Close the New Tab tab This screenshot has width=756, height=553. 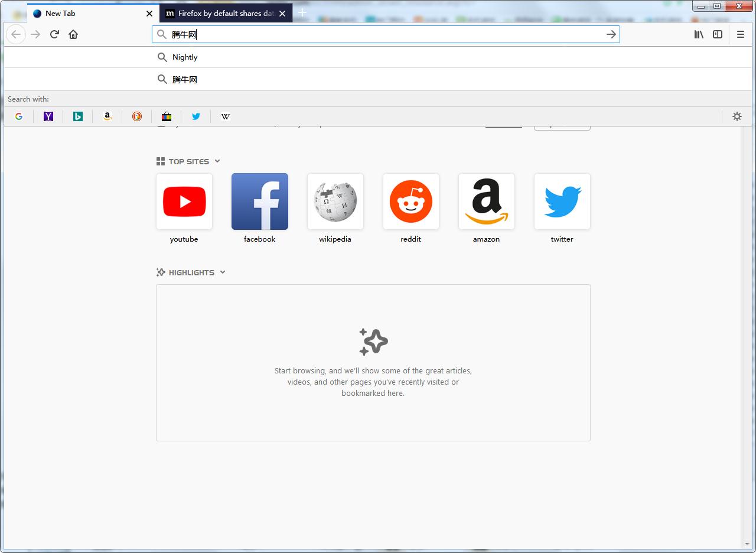pos(149,13)
